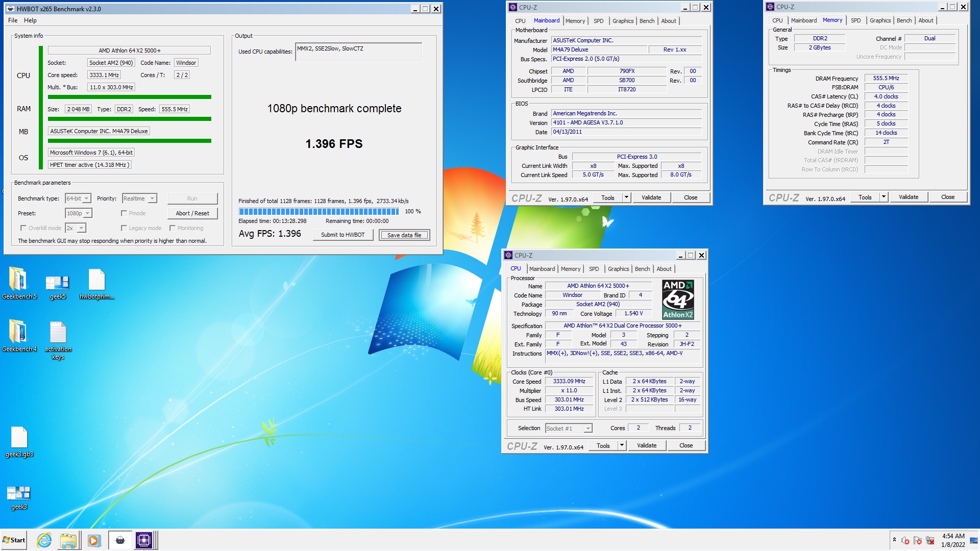Enable Overkill mode checkbox
Screen dimensions: 980x551
(23, 228)
